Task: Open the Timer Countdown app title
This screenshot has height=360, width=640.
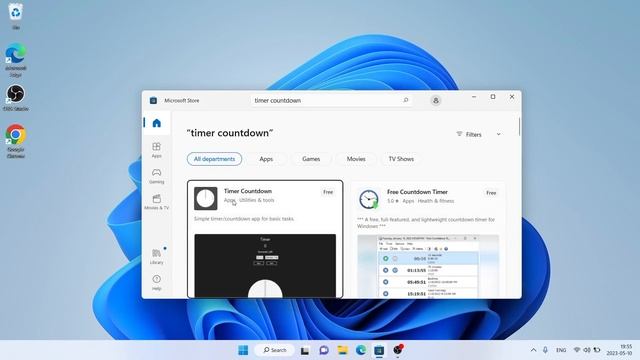Action: point(248,191)
